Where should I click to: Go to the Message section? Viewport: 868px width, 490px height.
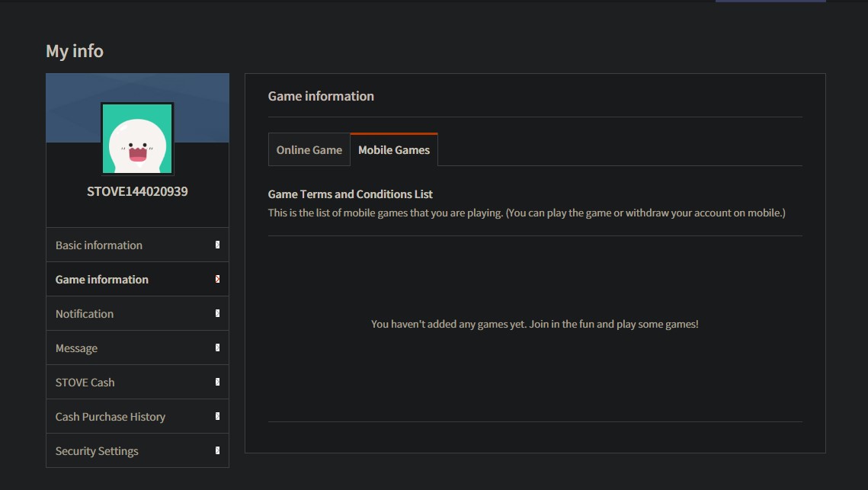click(76, 347)
